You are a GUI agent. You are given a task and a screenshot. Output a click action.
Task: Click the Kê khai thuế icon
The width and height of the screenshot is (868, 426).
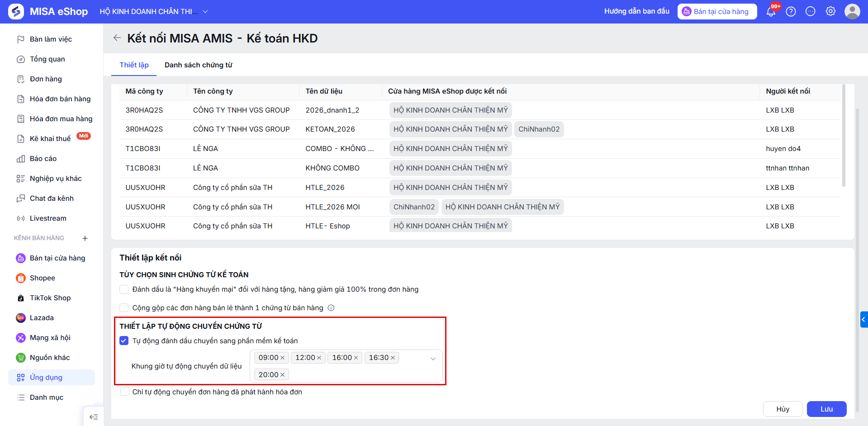pyautogui.click(x=21, y=139)
